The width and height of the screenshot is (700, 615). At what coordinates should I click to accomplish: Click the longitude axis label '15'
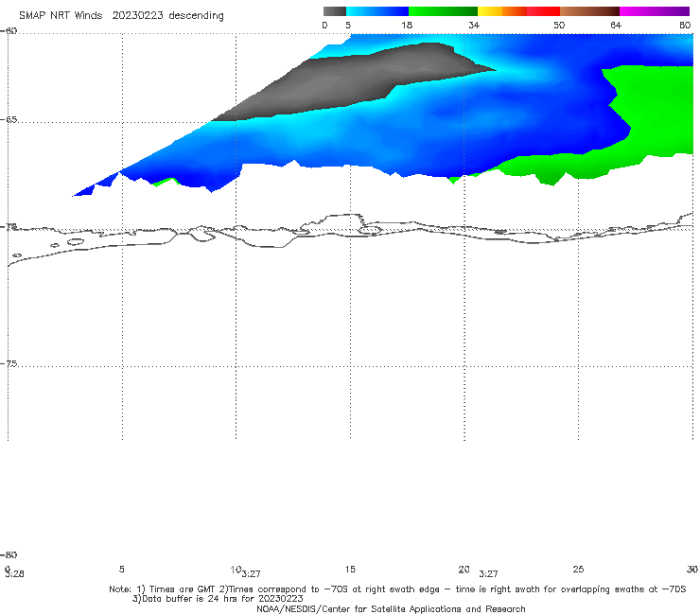click(350, 569)
